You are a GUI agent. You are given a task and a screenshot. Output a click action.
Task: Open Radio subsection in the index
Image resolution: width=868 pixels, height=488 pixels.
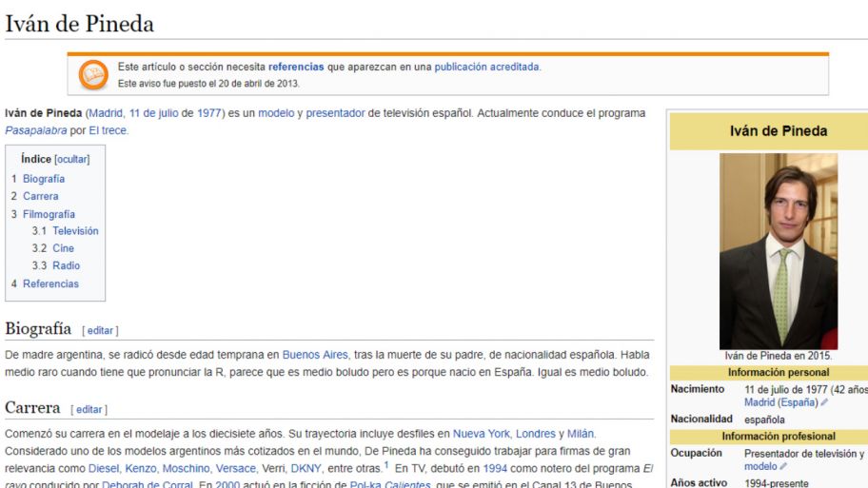tap(66, 265)
